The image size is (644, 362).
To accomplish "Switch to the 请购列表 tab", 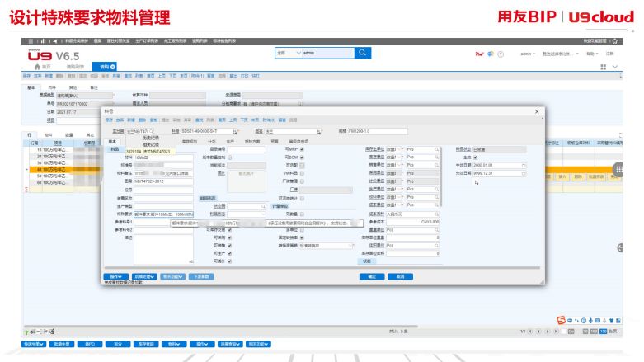I will [x=75, y=67].
